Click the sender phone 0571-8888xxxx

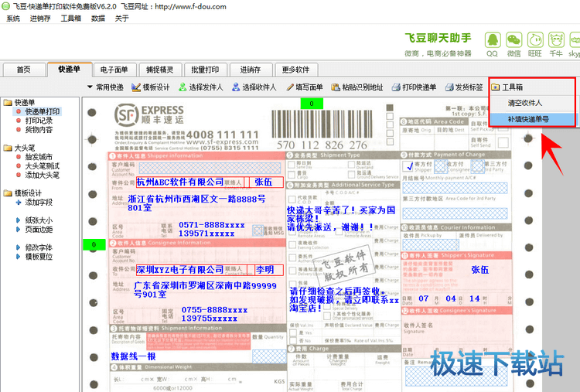(212, 225)
